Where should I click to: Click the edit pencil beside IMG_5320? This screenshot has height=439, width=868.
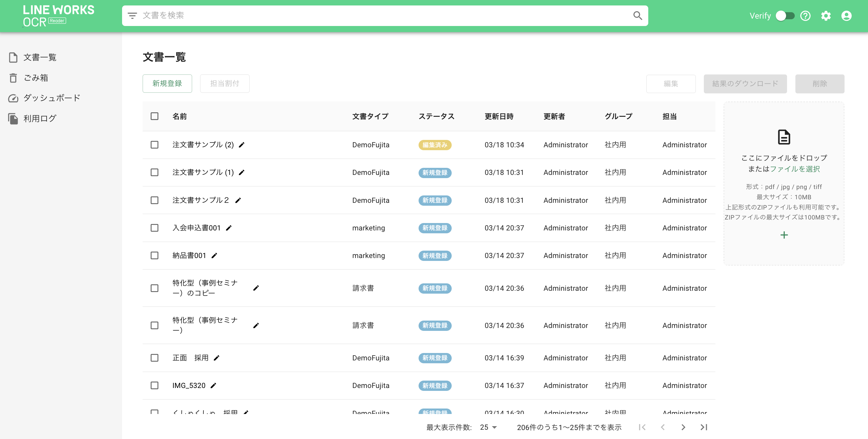[x=213, y=385]
